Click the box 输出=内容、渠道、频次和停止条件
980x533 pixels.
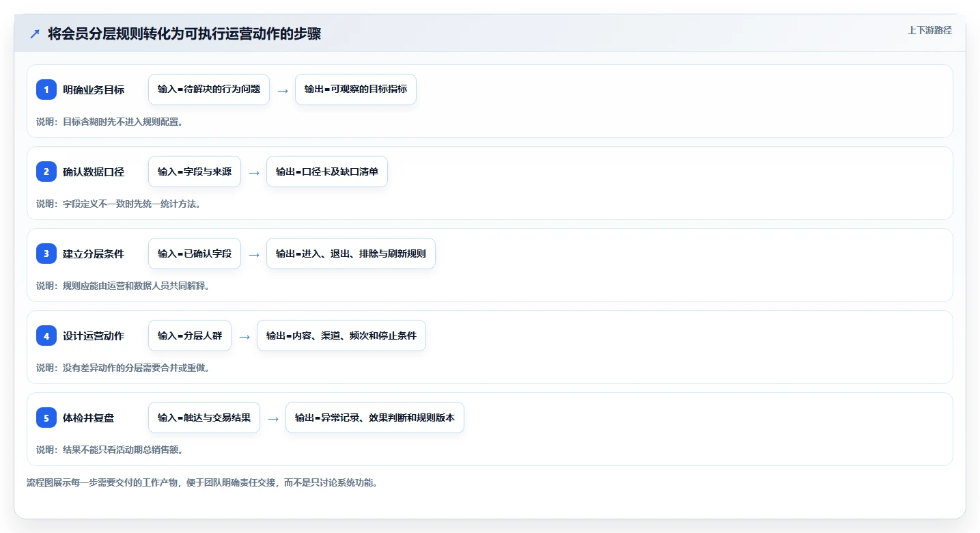point(341,336)
